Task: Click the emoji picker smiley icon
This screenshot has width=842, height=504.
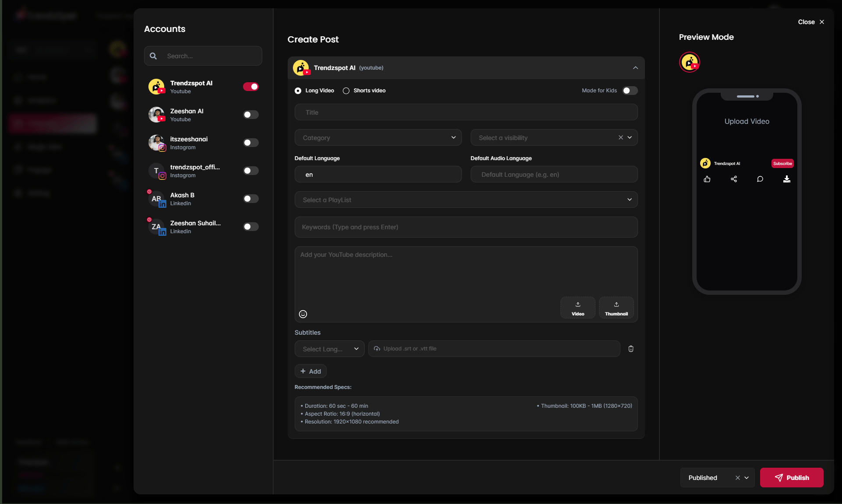Action: (x=303, y=314)
